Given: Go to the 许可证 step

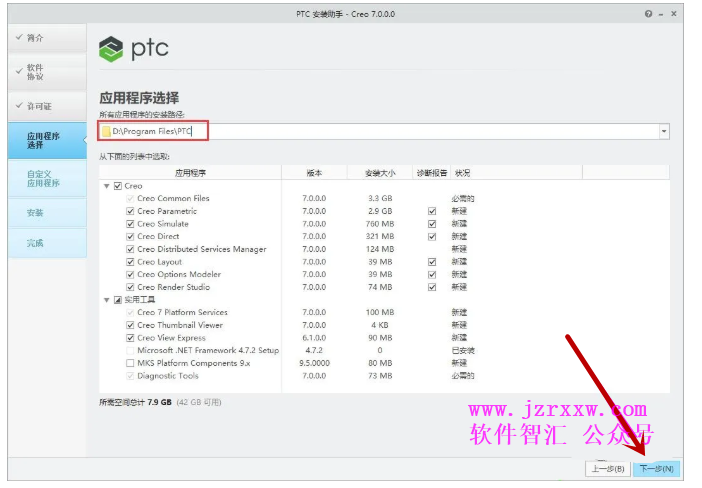Looking at the screenshot, I should point(47,106).
